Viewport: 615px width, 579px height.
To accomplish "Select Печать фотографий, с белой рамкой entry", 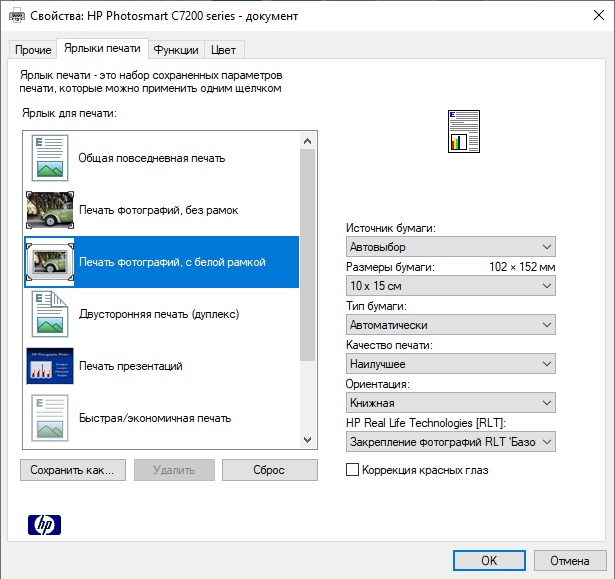I will [162, 262].
